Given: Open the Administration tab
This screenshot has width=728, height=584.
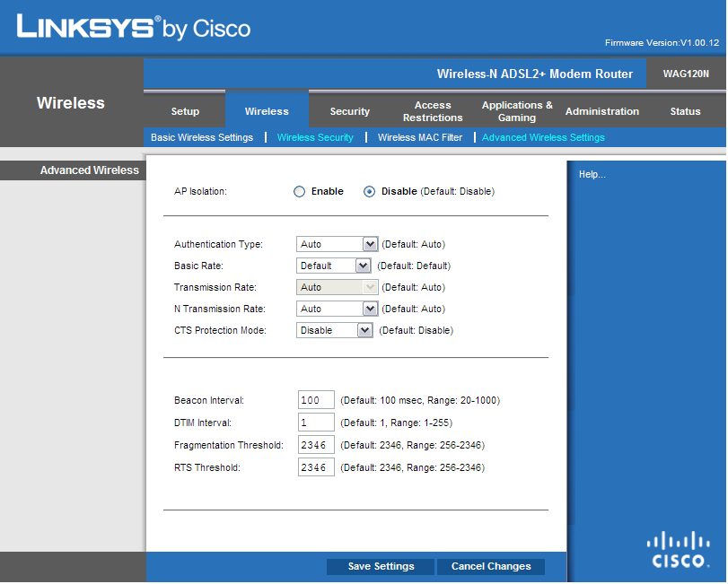Looking at the screenshot, I should click(602, 111).
